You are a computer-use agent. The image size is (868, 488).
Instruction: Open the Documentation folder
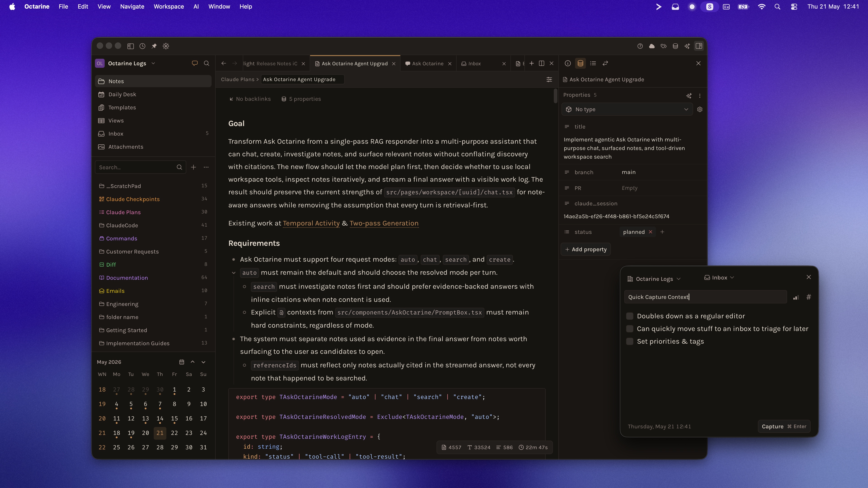tap(153, 277)
